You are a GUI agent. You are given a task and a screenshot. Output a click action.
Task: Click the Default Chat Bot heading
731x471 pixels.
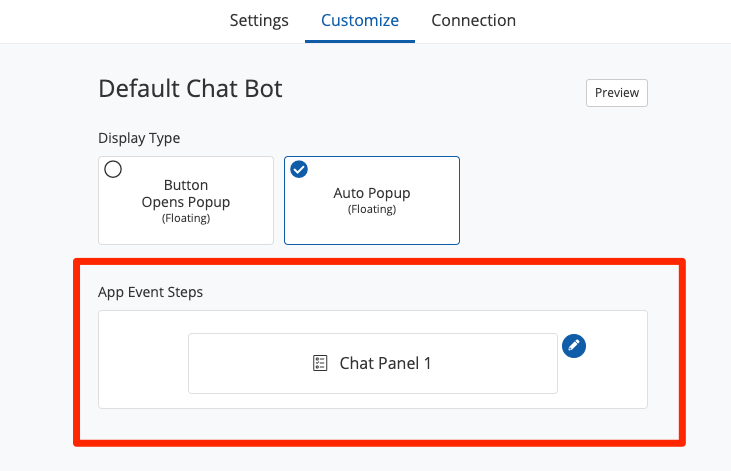(190, 89)
